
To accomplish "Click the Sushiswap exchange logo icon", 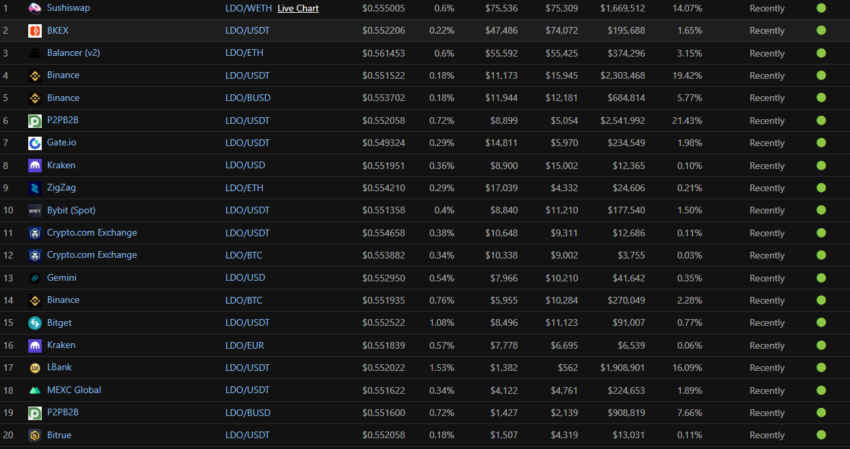I will click(35, 8).
